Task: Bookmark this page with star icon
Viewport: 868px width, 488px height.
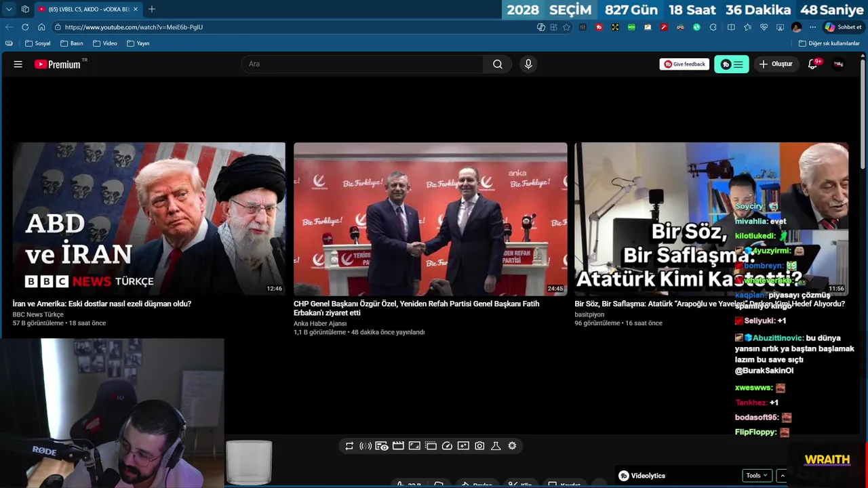Action: pyautogui.click(x=567, y=27)
